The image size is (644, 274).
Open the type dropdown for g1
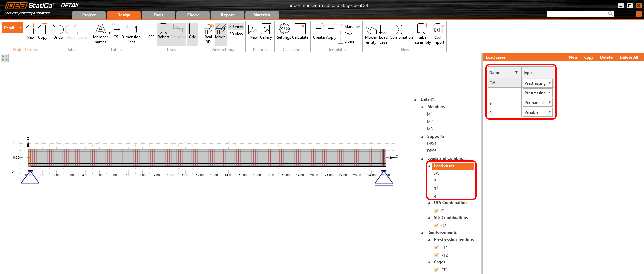549,102
